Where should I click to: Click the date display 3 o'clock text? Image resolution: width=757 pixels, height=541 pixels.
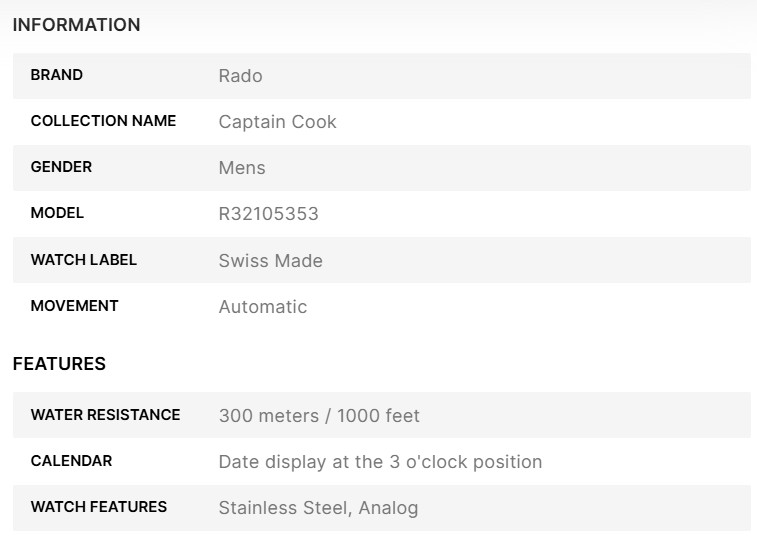(x=380, y=462)
